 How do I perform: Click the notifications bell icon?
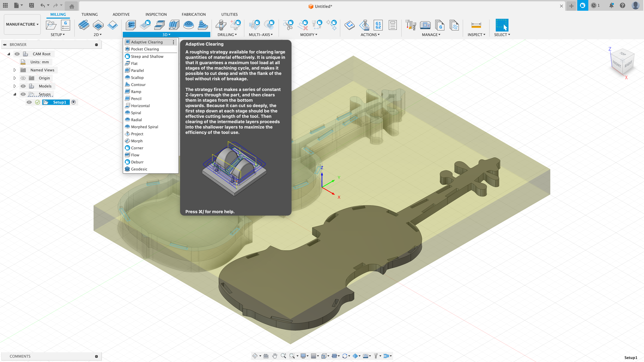611,5
